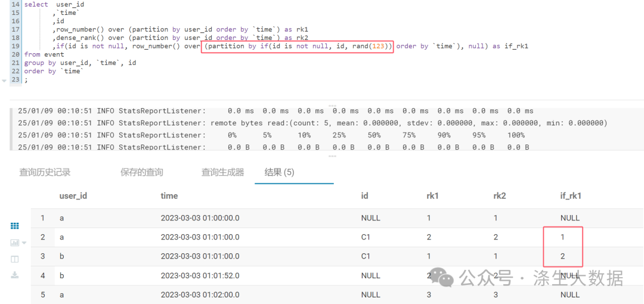Sort by the user_id column header
This screenshot has height=304, width=644.
coord(73,196)
